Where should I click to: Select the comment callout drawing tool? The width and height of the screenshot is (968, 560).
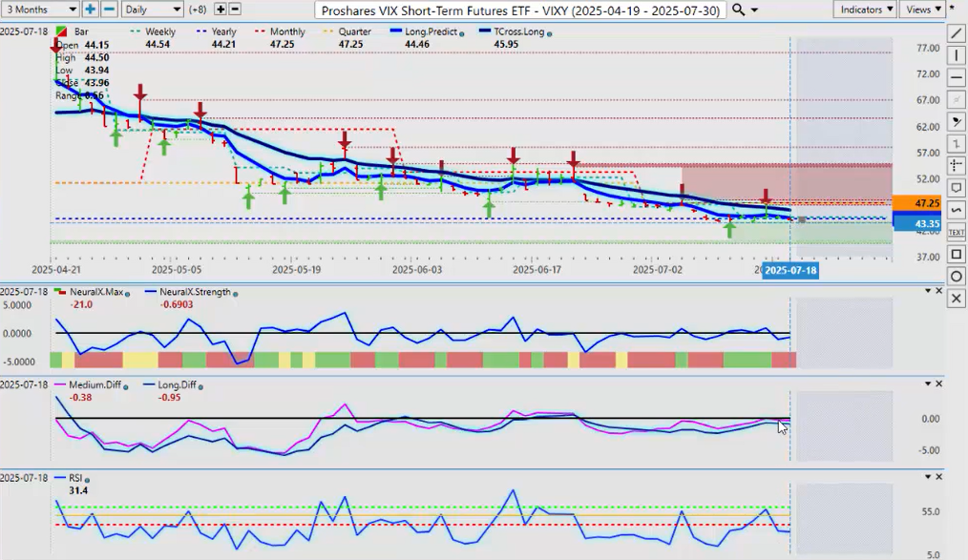click(x=957, y=188)
